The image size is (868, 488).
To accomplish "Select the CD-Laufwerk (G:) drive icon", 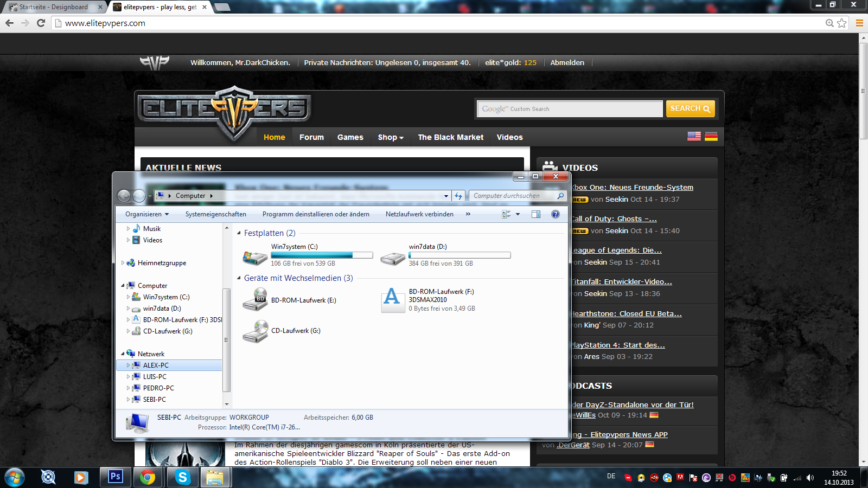I will tap(255, 331).
